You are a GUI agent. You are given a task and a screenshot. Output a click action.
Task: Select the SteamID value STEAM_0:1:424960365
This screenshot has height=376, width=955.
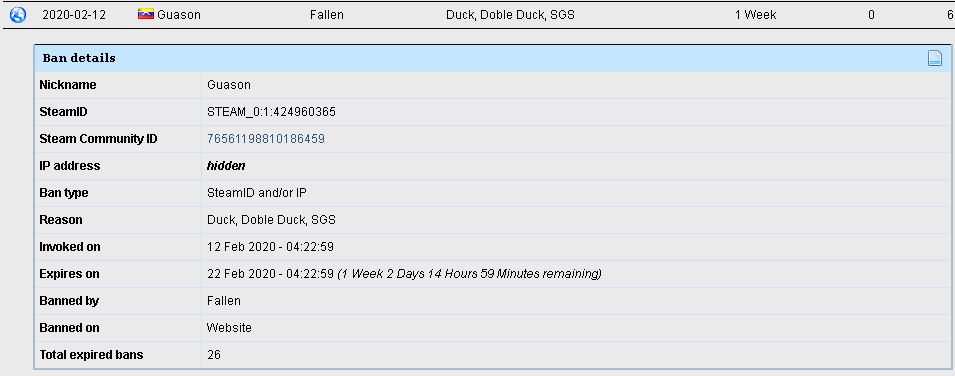(x=271, y=112)
